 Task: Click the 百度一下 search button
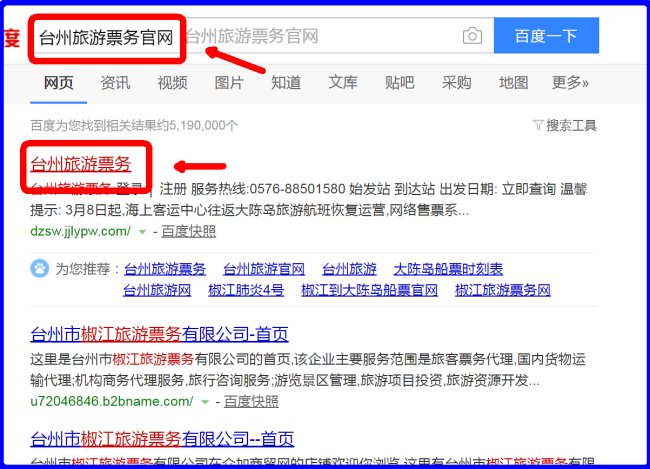[546, 36]
